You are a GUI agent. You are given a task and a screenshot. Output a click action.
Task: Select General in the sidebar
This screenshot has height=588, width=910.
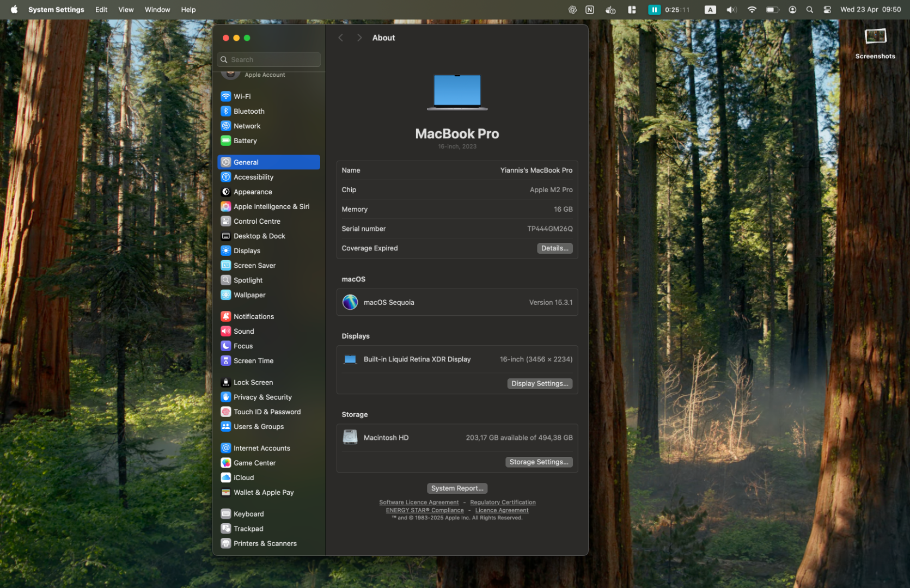point(268,162)
